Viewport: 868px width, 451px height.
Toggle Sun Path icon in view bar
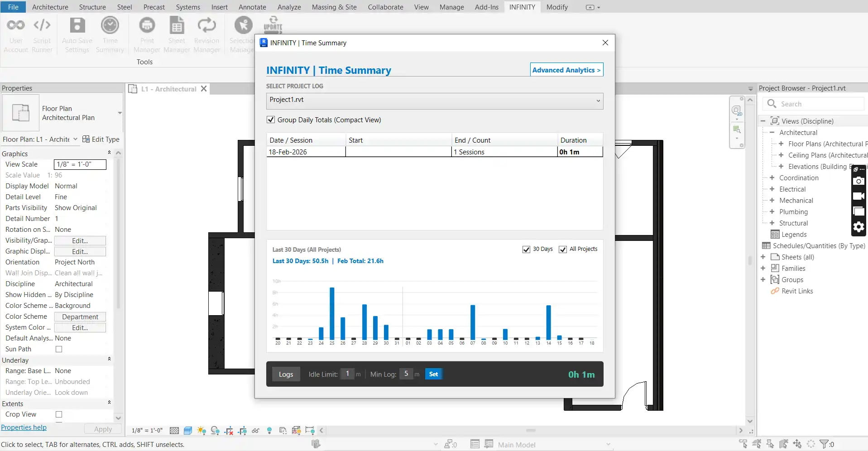tap(201, 431)
